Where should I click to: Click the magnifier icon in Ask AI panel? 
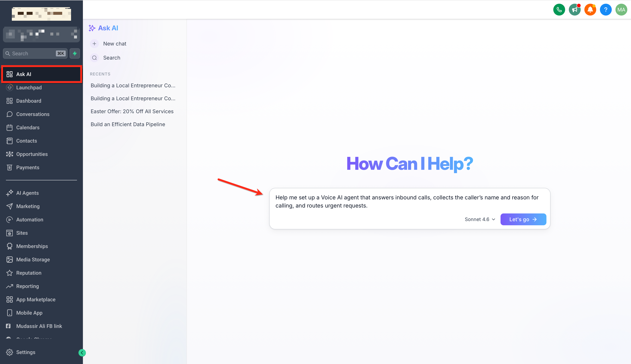click(x=94, y=58)
